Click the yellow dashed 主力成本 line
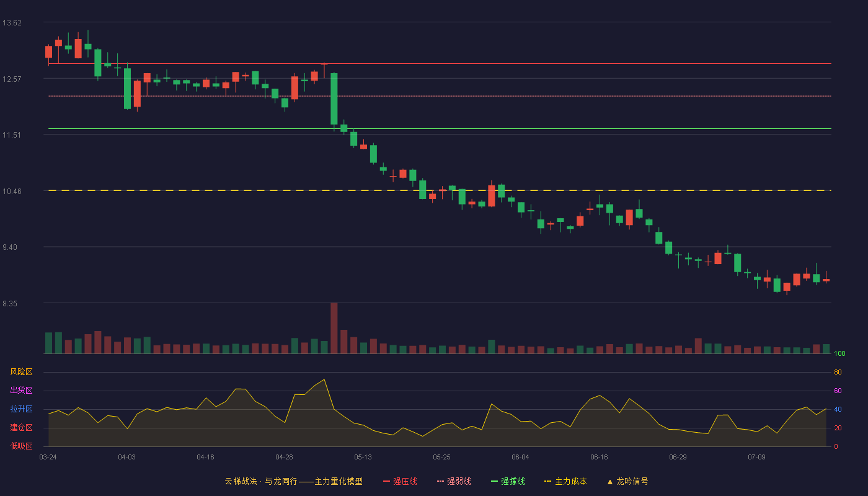Screen dimensions: 868x496 pyautogui.click(x=440, y=190)
